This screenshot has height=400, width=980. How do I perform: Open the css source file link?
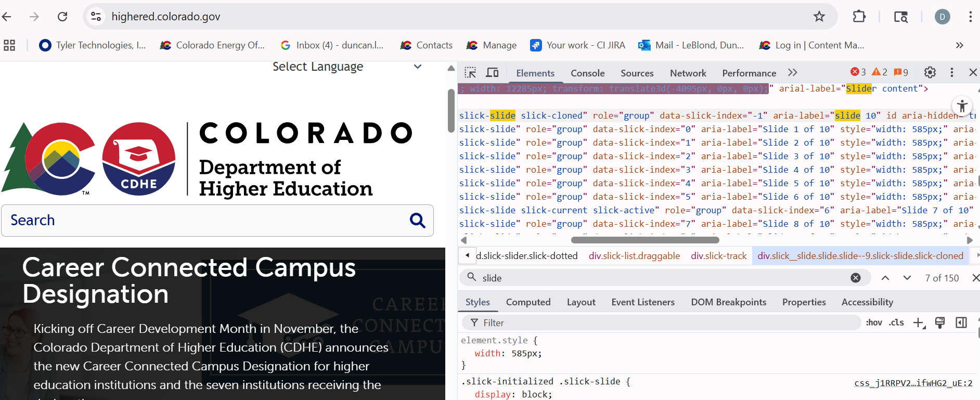tap(913, 383)
